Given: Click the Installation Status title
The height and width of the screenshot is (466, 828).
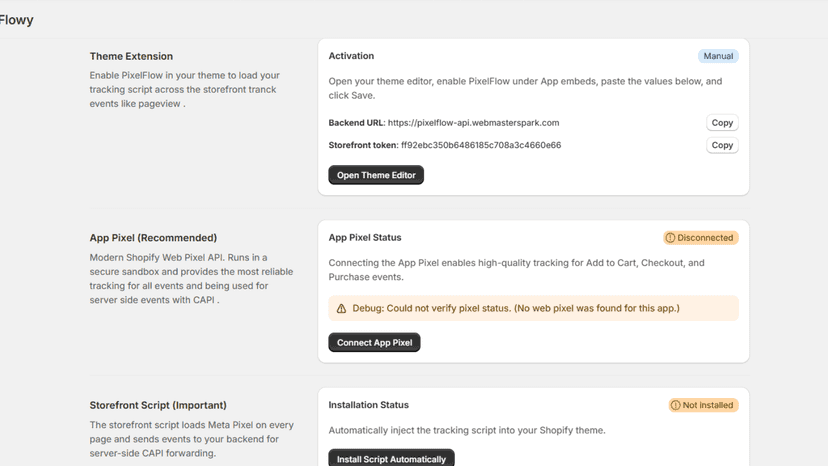Looking at the screenshot, I should [x=369, y=405].
